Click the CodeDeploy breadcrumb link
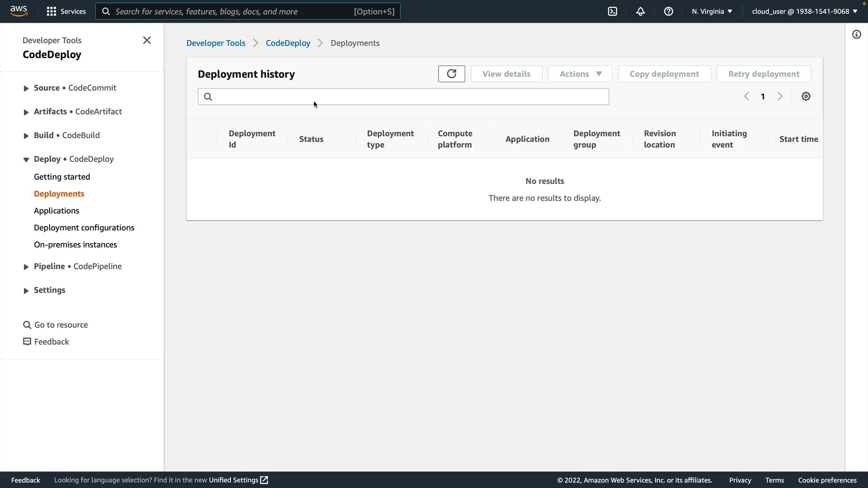 [288, 43]
